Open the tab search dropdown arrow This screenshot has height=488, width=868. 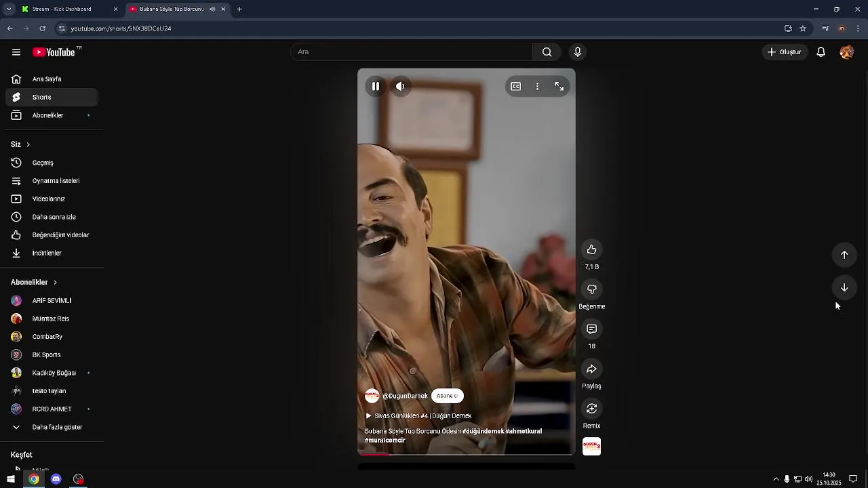[x=9, y=9]
